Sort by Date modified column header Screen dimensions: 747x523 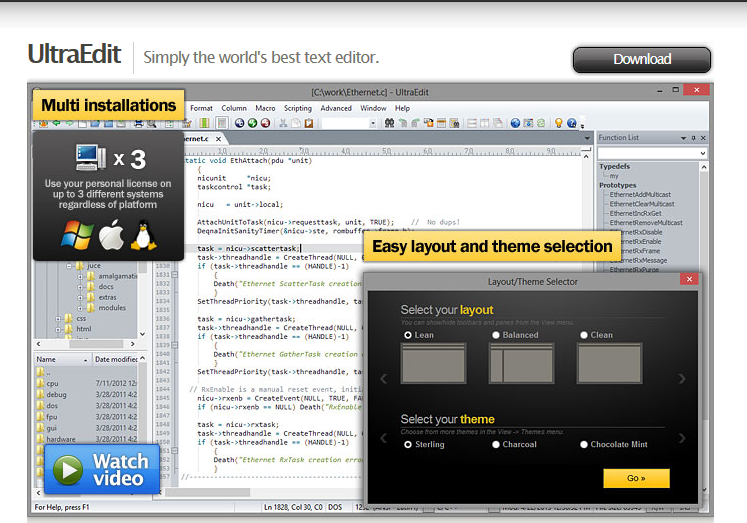coord(116,359)
